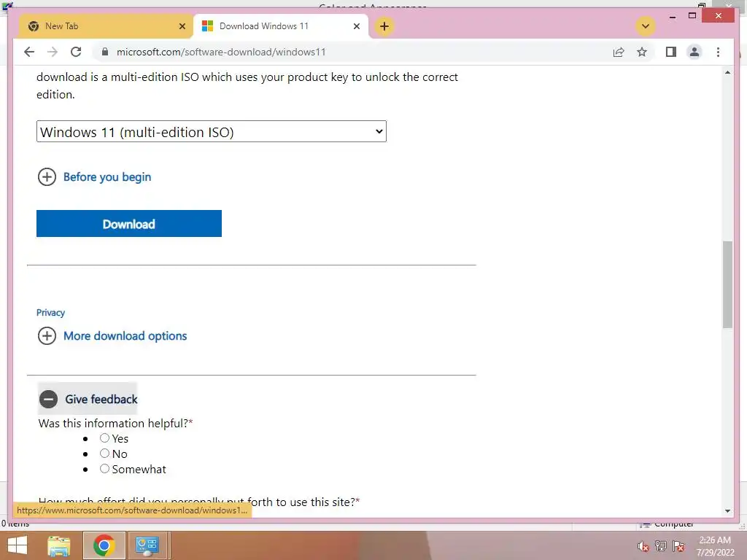Image resolution: width=747 pixels, height=560 pixels.
Task: Open the Chrome profile menu
Action: [x=694, y=52]
